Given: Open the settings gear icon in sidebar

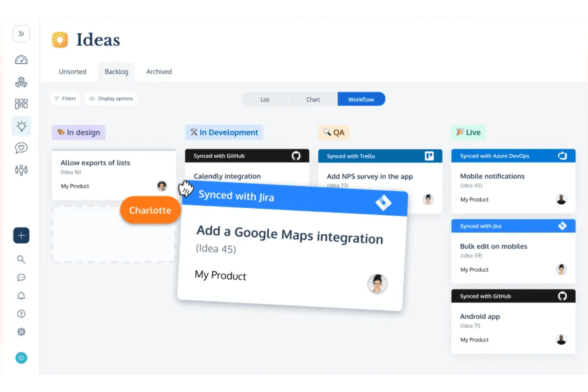Looking at the screenshot, I should click(21, 332).
